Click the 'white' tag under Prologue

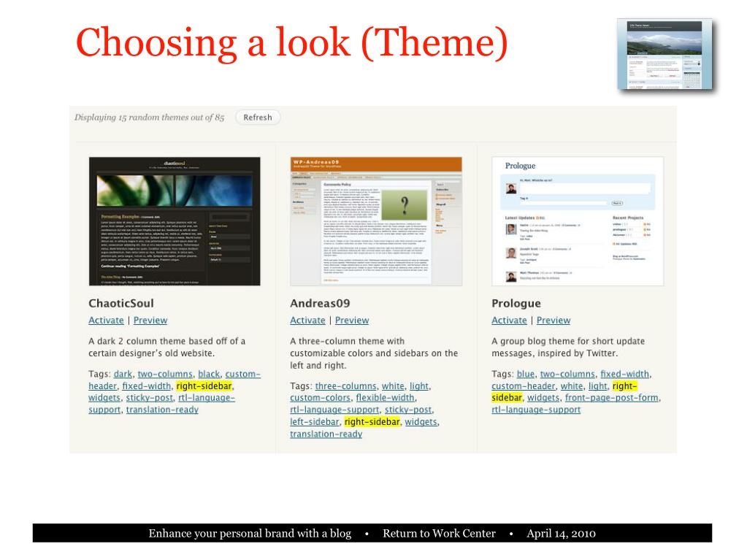tap(572, 386)
